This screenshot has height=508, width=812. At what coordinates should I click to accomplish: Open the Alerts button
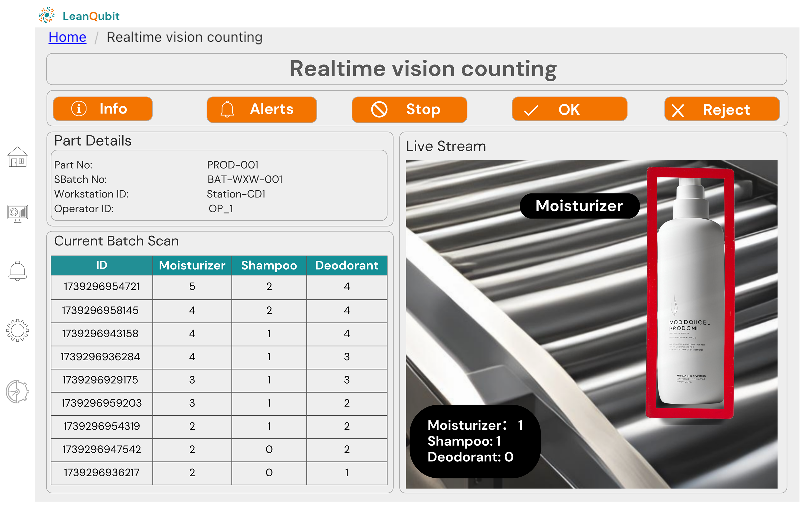click(262, 109)
